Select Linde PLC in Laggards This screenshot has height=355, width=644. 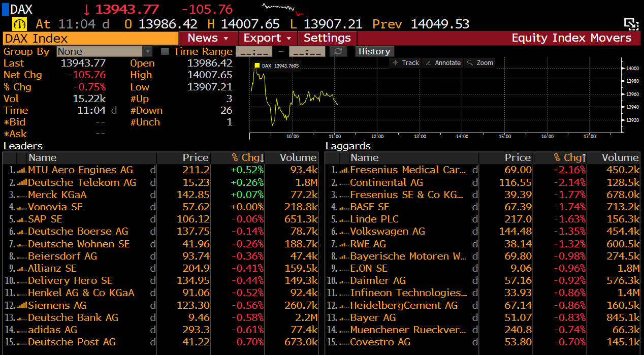[x=482, y=219]
